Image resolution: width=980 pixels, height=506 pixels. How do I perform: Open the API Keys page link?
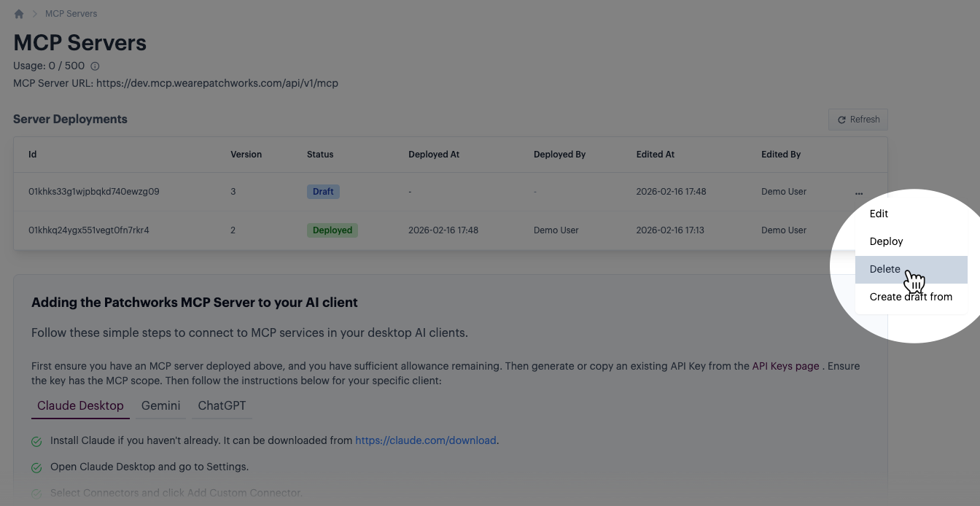[785, 366]
